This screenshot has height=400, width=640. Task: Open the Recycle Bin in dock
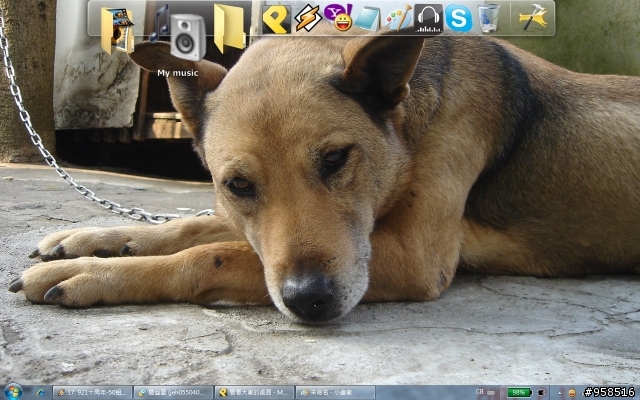tap(488, 18)
